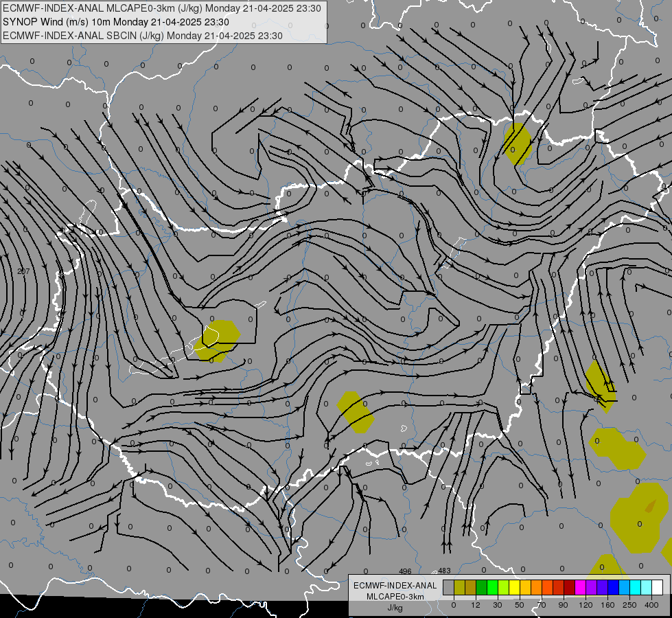The image size is (672, 618).
Task: Click the pure yellow legend swatch
Action: click(x=514, y=587)
